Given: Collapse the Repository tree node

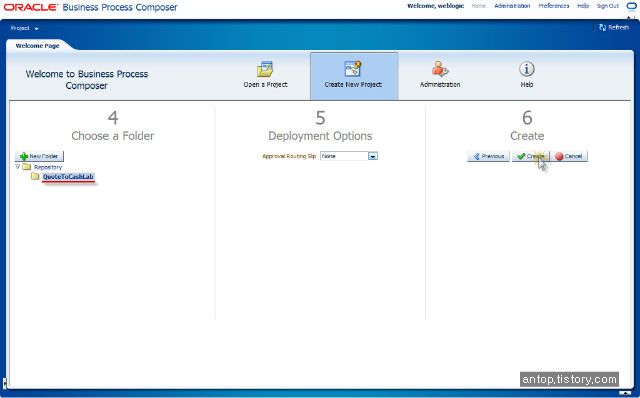Looking at the screenshot, I should (18, 167).
